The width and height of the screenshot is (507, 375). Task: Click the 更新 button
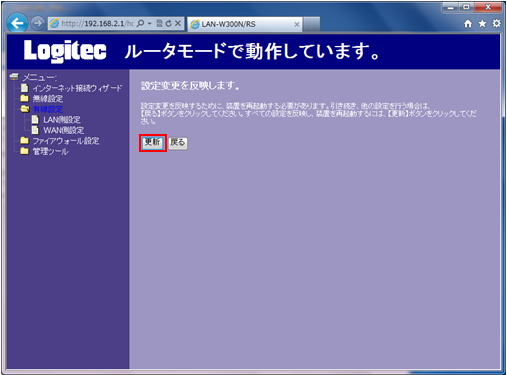(153, 143)
